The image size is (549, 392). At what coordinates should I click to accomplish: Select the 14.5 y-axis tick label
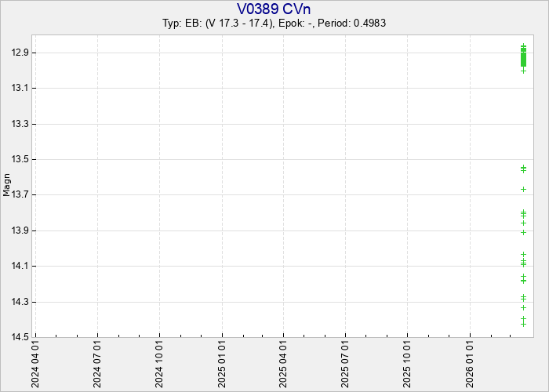[x=19, y=337]
